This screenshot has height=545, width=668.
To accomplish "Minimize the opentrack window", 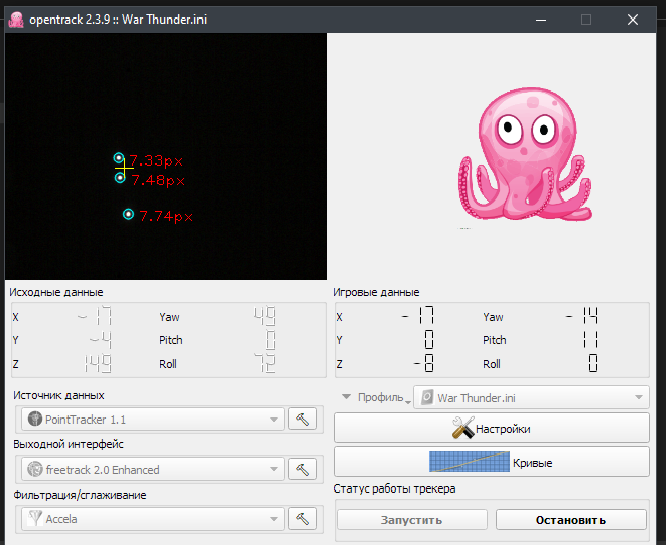I will [x=539, y=19].
